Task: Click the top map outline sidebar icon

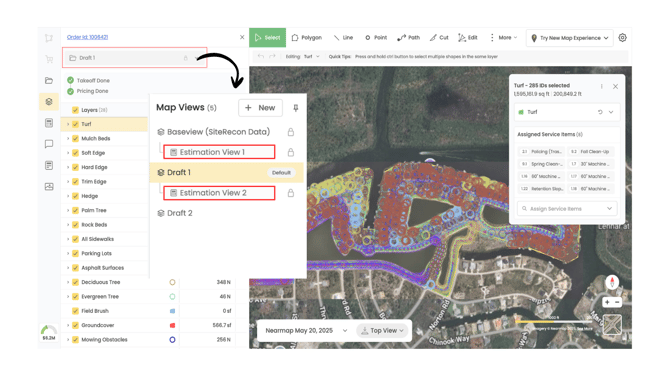Action: click(x=49, y=38)
